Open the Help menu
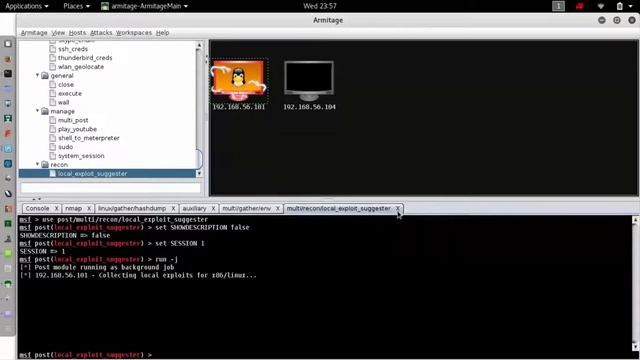The height and width of the screenshot is (360, 640). click(162, 33)
